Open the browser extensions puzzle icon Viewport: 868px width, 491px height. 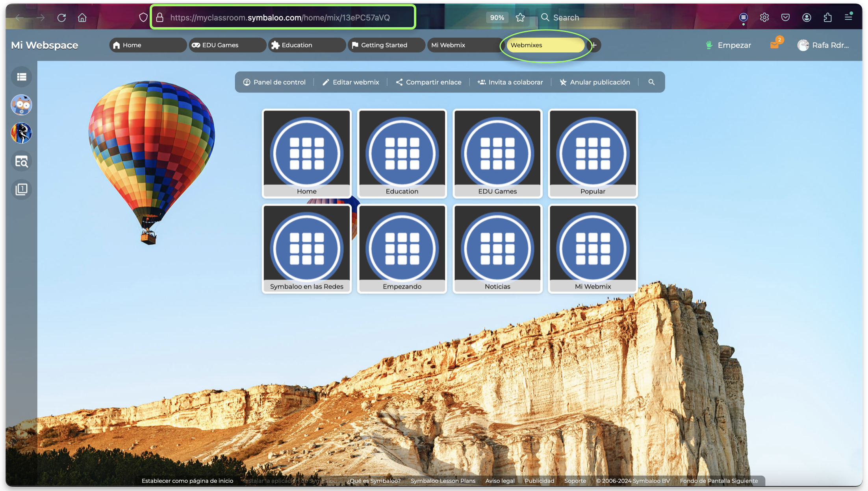827,17
